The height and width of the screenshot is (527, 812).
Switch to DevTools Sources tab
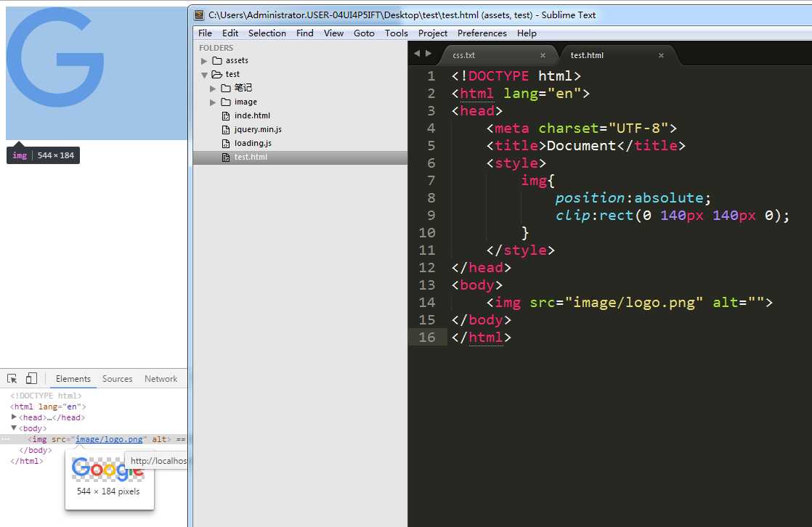117,379
